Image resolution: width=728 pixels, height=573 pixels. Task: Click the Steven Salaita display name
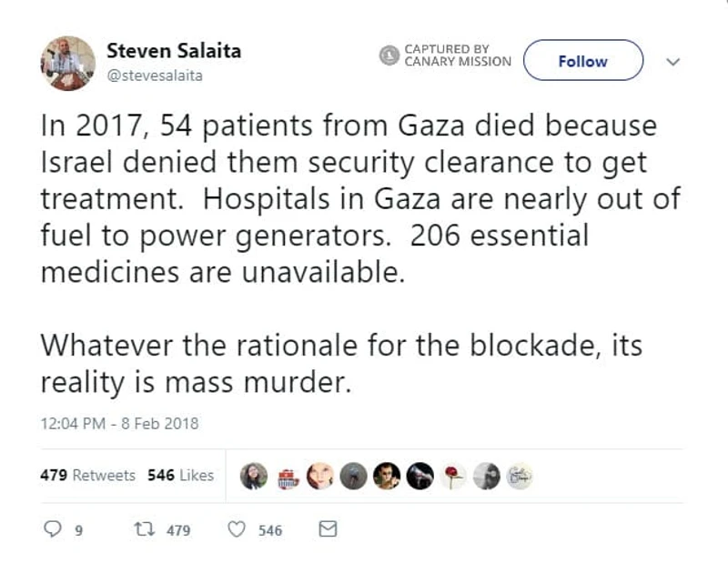[x=173, y=51]
